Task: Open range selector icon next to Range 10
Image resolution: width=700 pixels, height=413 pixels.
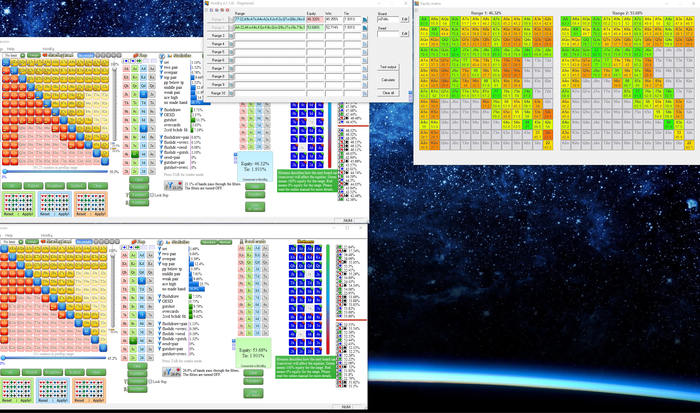Action: tap(231, 93)
